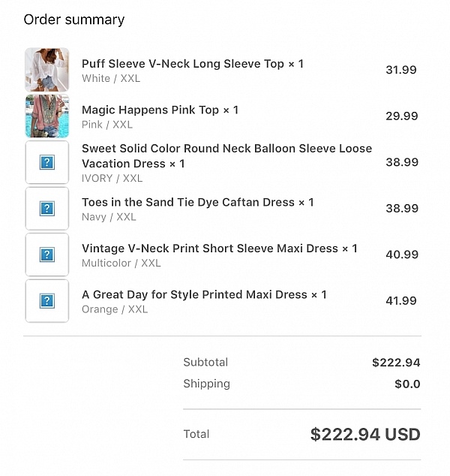Click missing image icon for Caftan Dress
Viewport: 450px width, 476px height.
pyautogui.click(x=47, y=208)
